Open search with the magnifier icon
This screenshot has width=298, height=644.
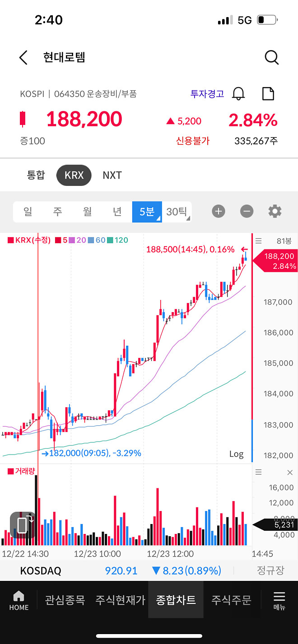coord(271,57)
